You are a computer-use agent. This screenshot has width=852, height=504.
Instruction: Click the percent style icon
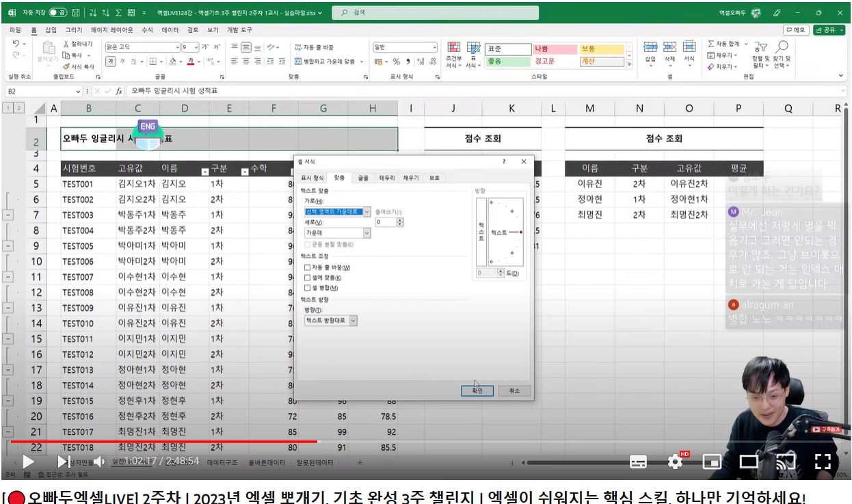396,62
